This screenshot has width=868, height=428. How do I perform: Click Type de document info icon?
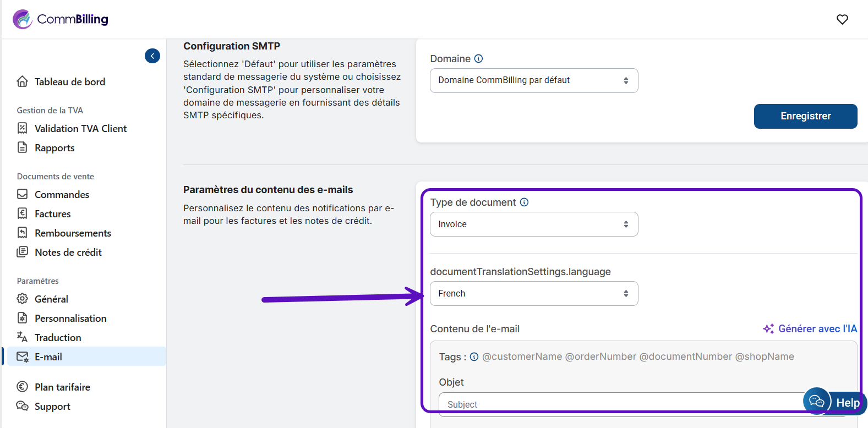coord(525,202)
